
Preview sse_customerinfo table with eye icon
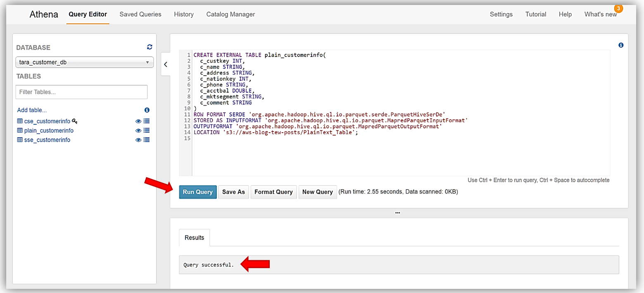[138, 140]
